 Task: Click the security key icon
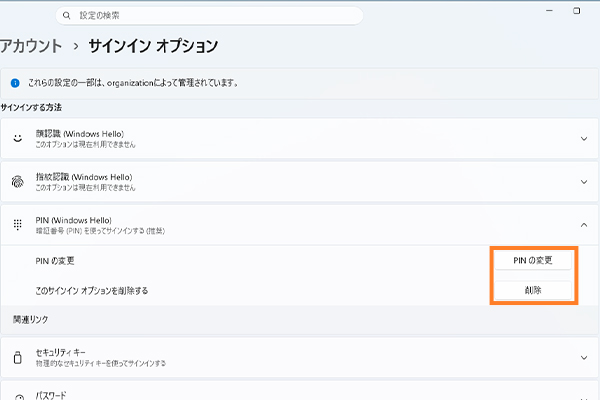[18, 358]
